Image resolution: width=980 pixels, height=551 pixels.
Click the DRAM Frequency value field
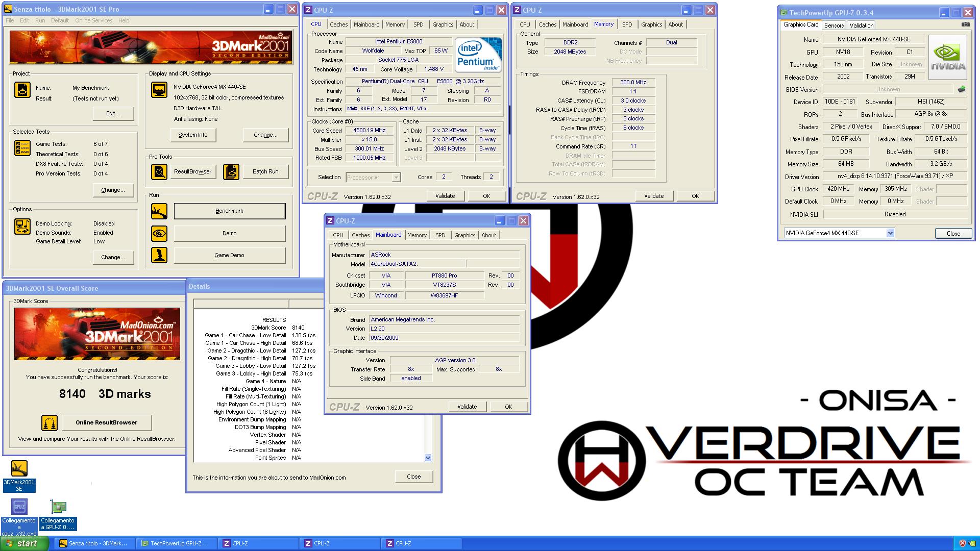(633, 83)
